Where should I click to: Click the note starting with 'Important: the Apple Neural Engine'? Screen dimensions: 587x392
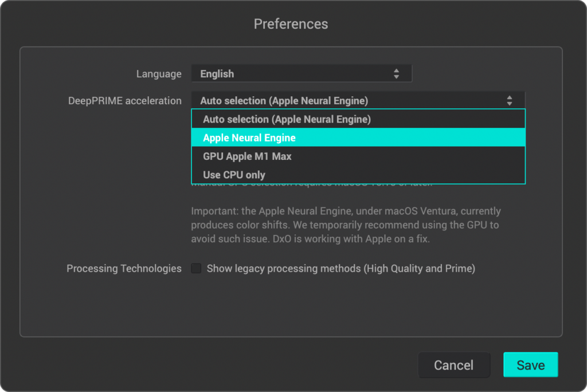click(x=346, y=225)
